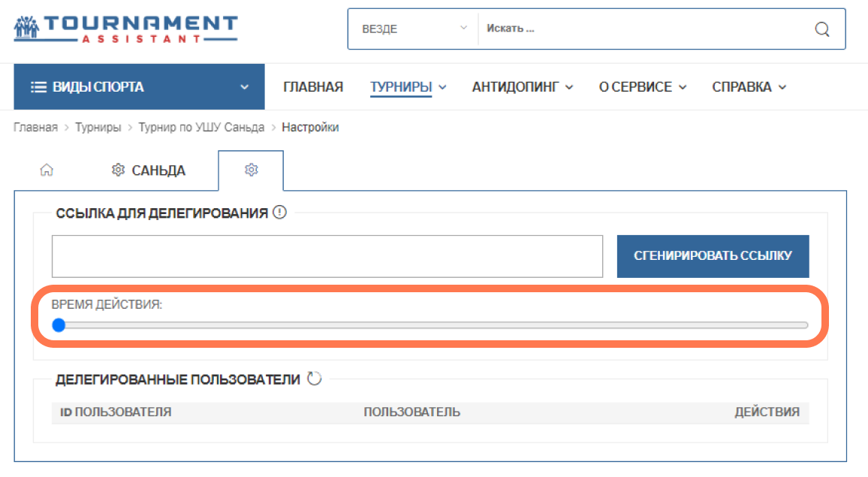
Task: Open the ТУРНИРЫ navigation item
Action: click(x=401, y=87)
